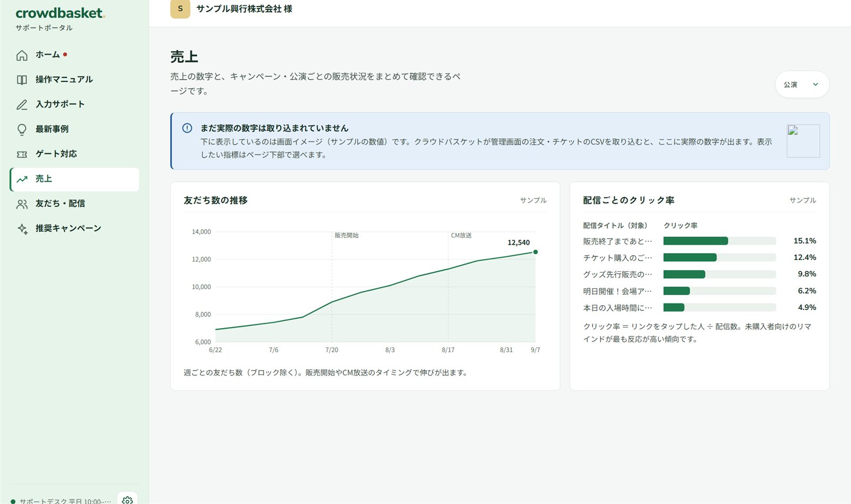Click the 販売開始 marker label on chart
The width and height of the screenshot is (851, 504).
(x=346, y=236)
